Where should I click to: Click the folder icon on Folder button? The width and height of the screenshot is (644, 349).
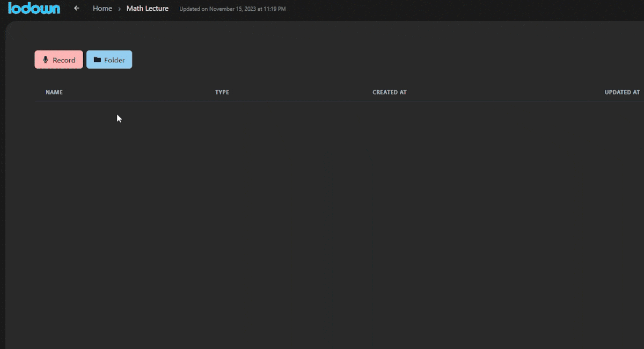[97, 60]
